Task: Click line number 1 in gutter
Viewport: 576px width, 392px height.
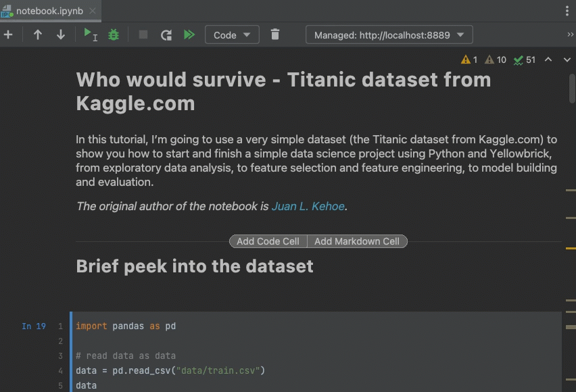Action: pos(60,326)
